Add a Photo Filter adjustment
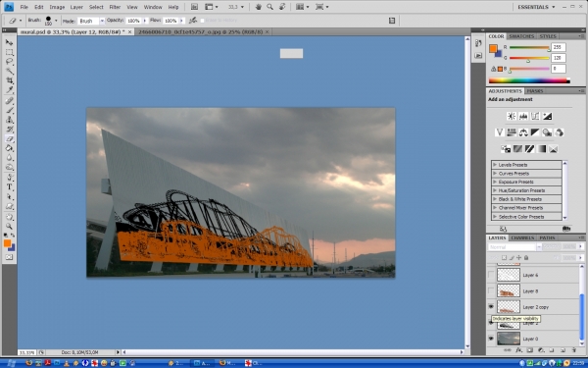The image size is (588, 368). [x=547, y=132]
